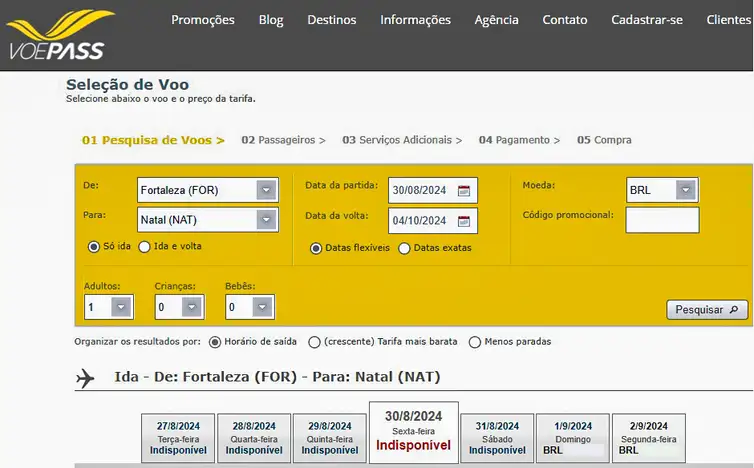
Task: Choose Datas exatas radio button
Action: (405, 248)
